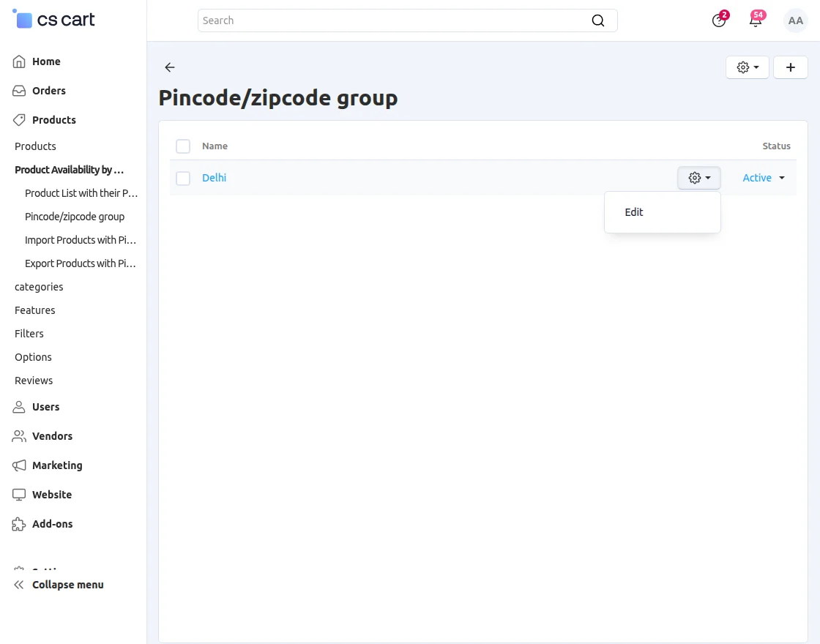Select the Products tag icon
This screenshot has height=644, width=820.
(x=18, y=120)
